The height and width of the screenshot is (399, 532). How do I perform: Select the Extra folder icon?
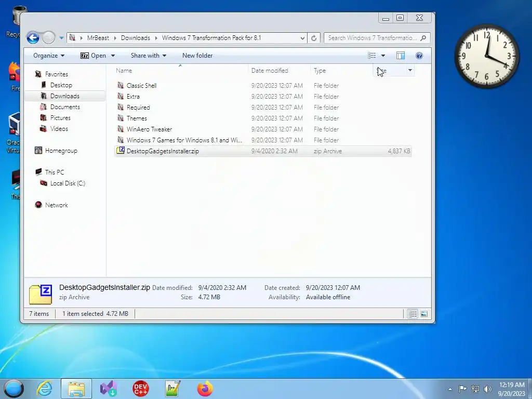click(x=121, y=96)
